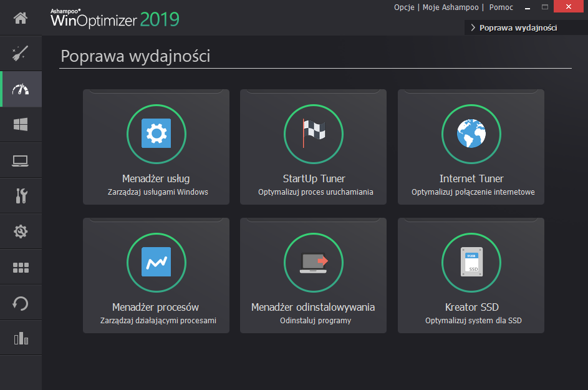This screenshot has width=588, height=390.
Task: Click the globe icon on Internet Tuner tile
Action: tap(471, 134)
